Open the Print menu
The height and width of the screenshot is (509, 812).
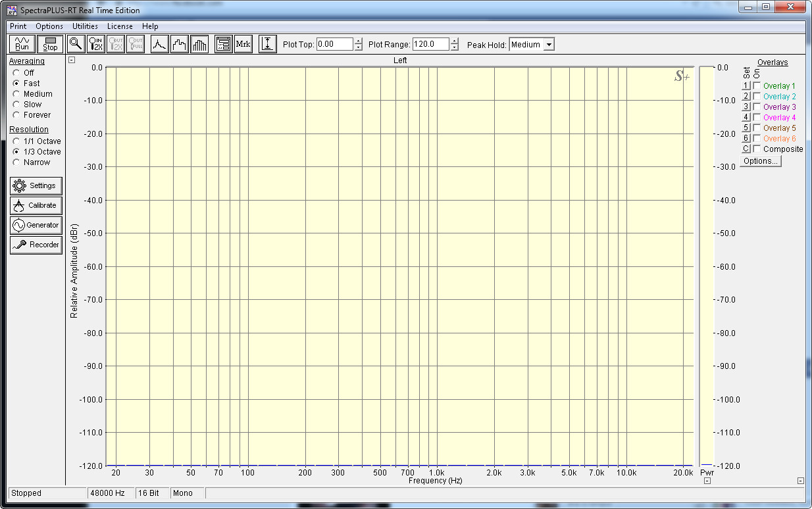18,26
